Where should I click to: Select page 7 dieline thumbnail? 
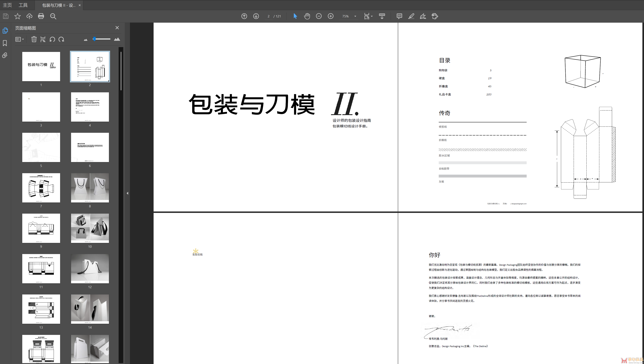pyautogui.click(x=41, y=188)
